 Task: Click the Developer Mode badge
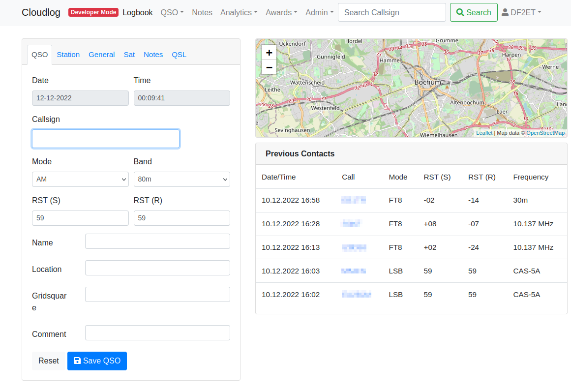coord(93,12)
